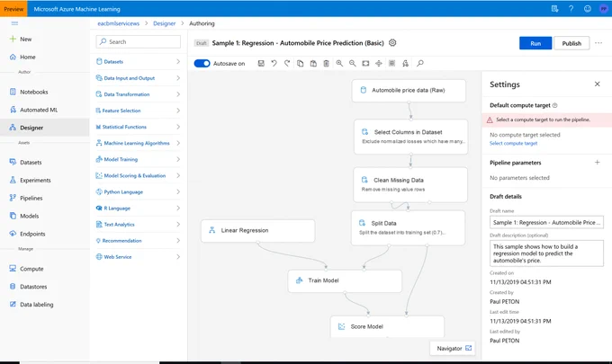Toggle the Autosave switch off
Image resolution: width=612 pixels, height=364 pixels.
click(202, 64)
